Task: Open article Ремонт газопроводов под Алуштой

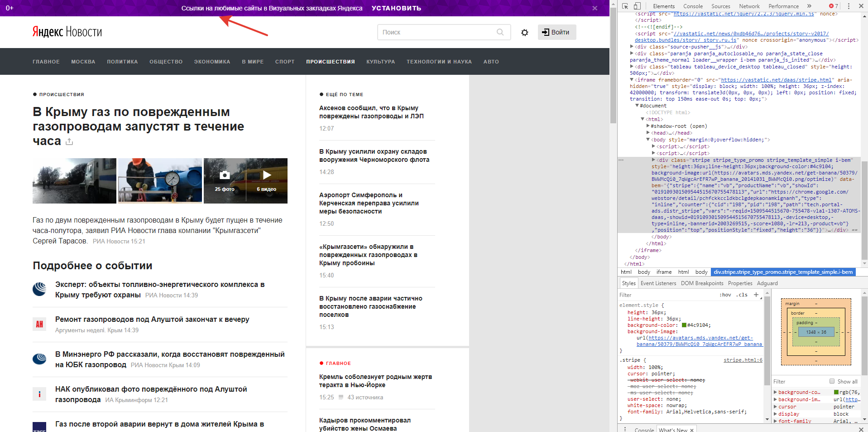Action: click(x=152, y=319)
